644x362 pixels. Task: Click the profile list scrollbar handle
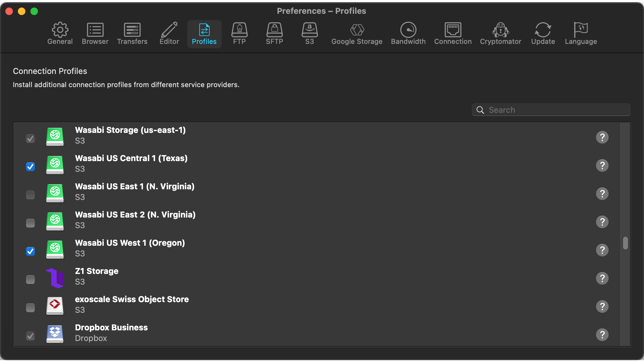point(625,243)
